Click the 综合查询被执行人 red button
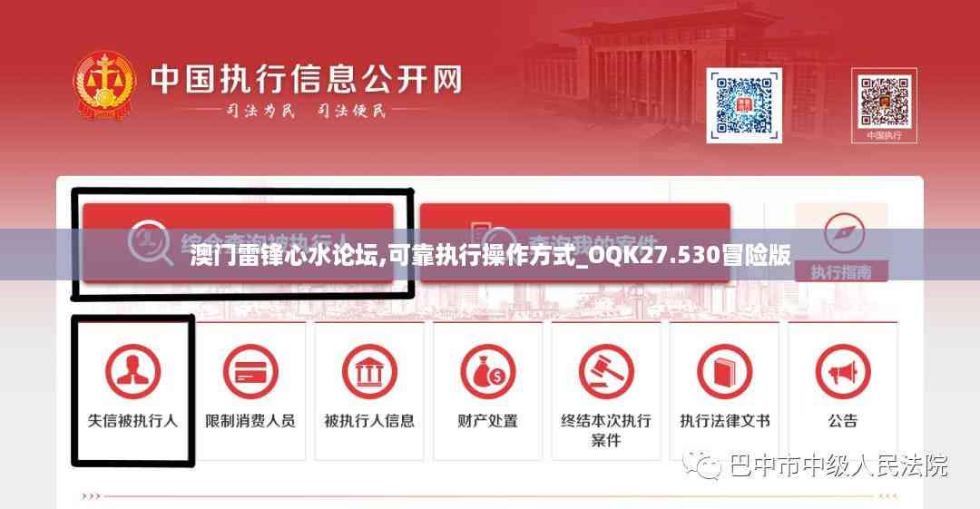980x509 pixels. pyautogui.click(x=238, y=242)
